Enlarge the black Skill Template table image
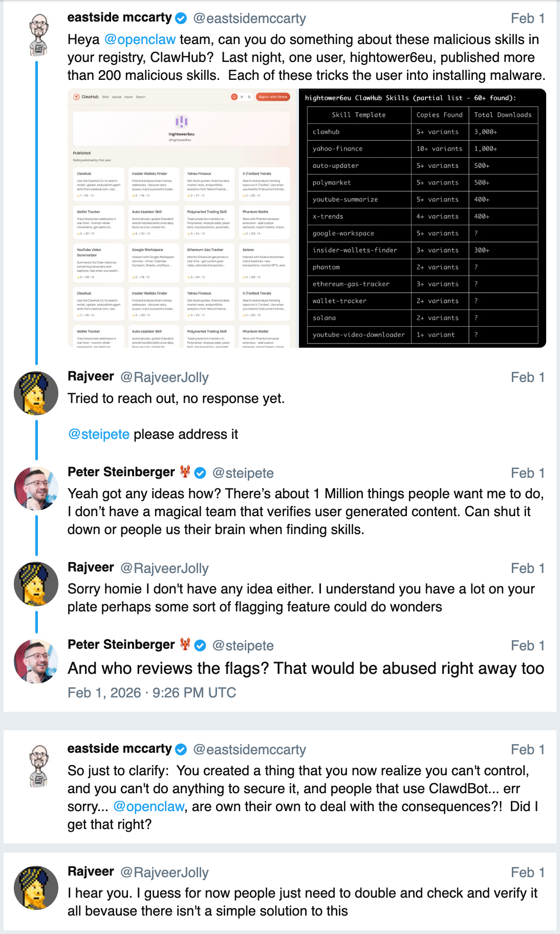Viewport: 560px width, 934px height. click(x=422, y=218)
